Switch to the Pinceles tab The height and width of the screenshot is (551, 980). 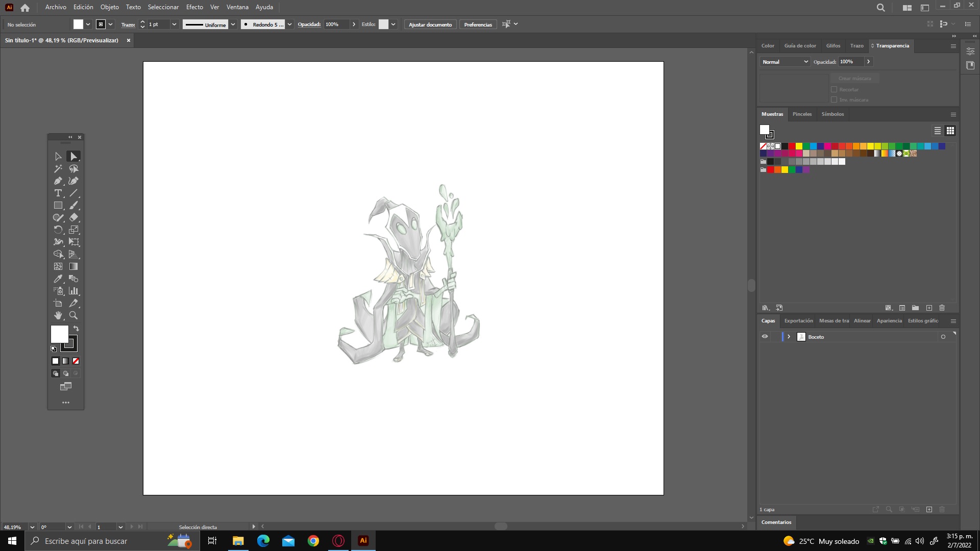[802, 114]
